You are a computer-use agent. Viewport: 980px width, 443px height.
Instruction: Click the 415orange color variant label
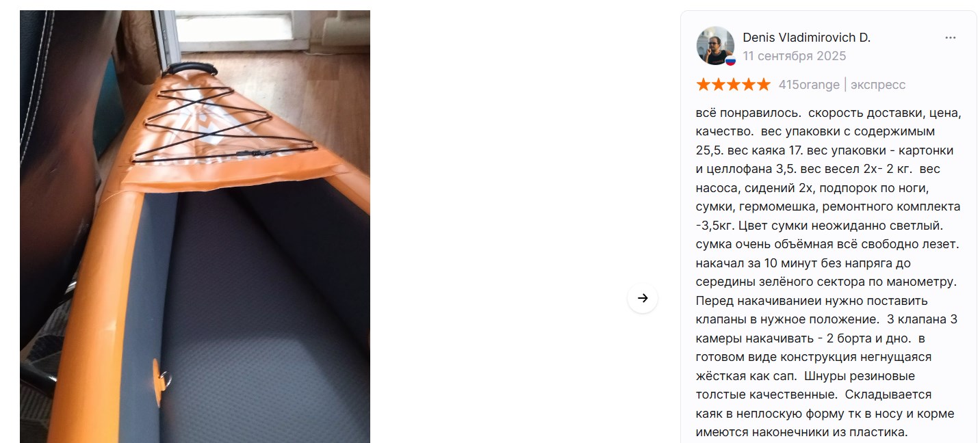809,85
